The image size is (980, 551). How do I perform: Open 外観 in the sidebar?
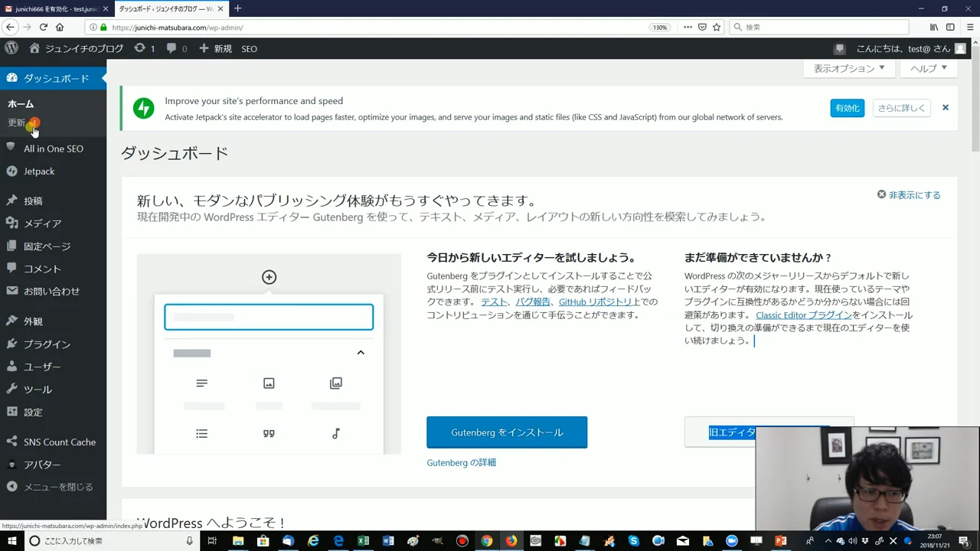pyautogui.click(x=53, y=321)
